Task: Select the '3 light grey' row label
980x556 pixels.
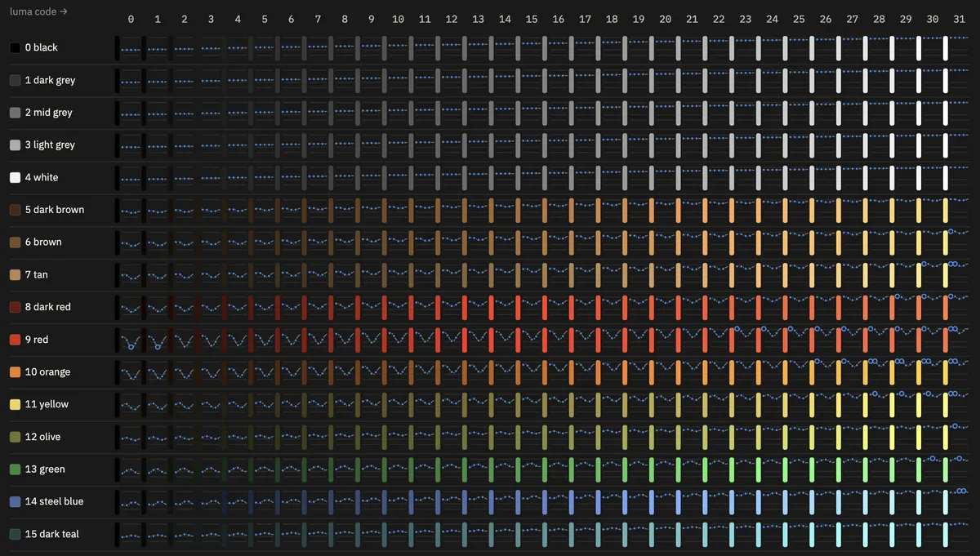Action: (50, 145)
